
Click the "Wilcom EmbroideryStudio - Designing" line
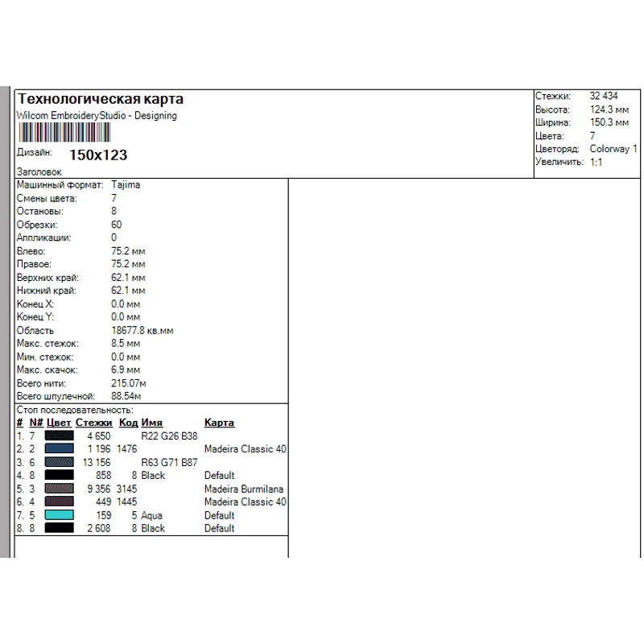(97, 116)
